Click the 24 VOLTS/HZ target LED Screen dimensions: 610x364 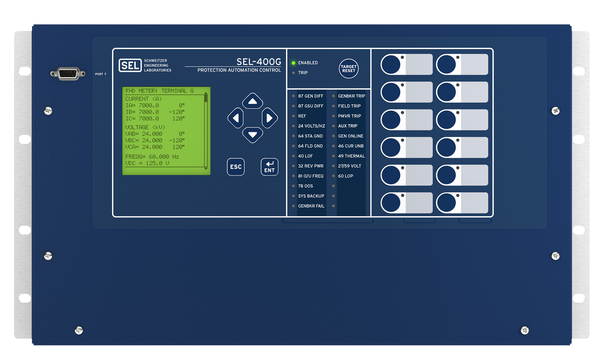tap(294, 126)
